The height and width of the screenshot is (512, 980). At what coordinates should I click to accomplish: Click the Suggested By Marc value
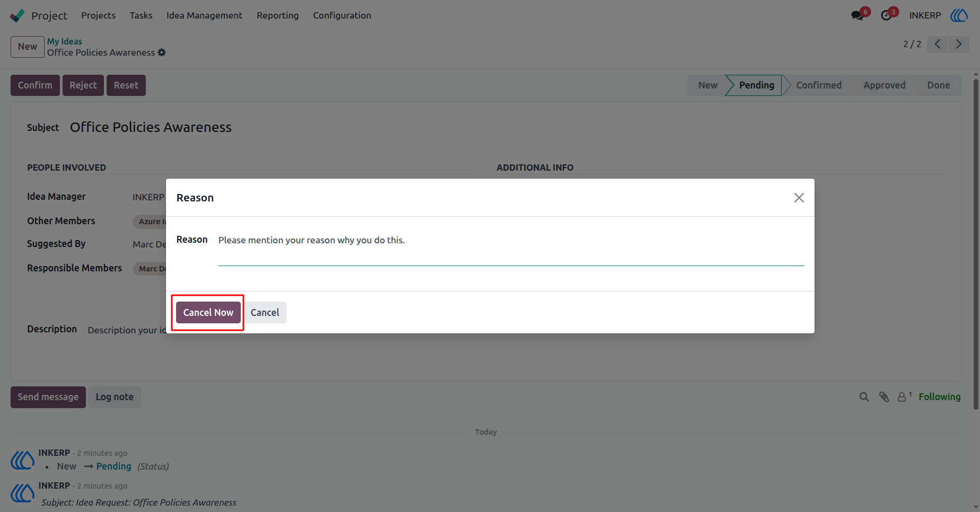point(149,244)
